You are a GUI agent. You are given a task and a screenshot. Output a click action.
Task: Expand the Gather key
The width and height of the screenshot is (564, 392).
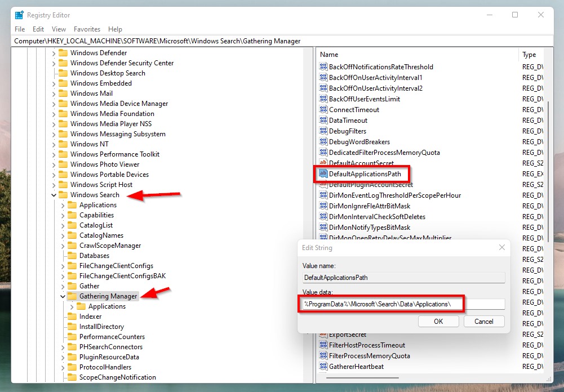pyautogui.click(x=63, y=286)
